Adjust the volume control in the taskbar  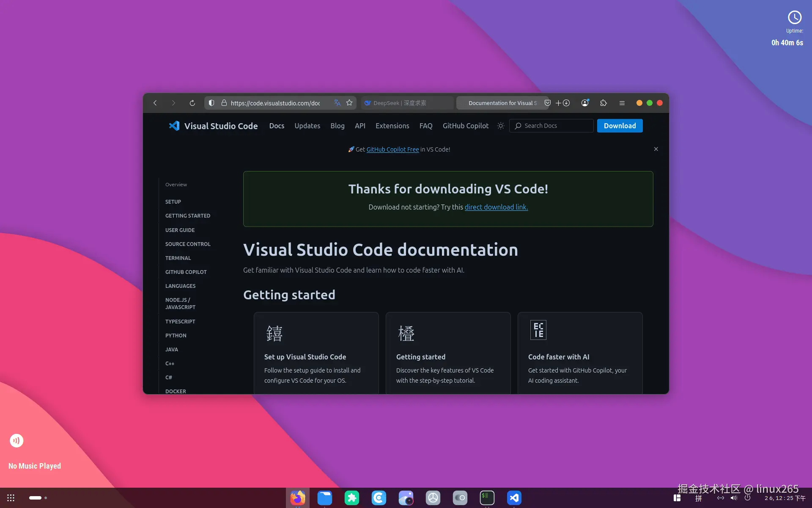click(x=734, y=499)
